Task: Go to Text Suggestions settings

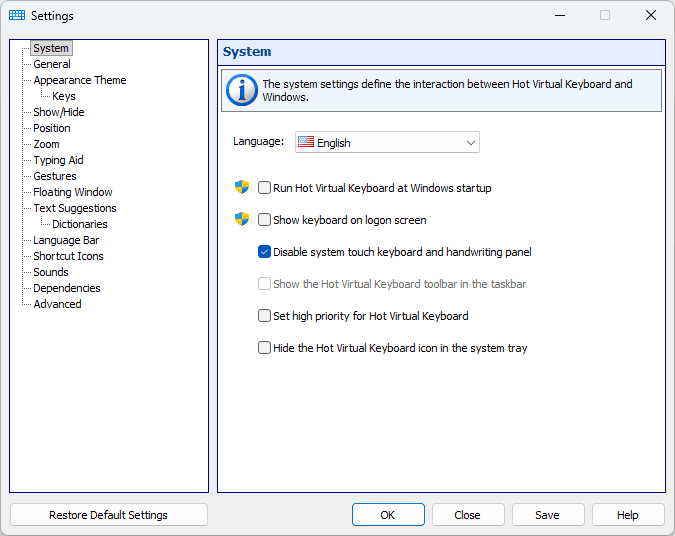Action: pos(75,208)
